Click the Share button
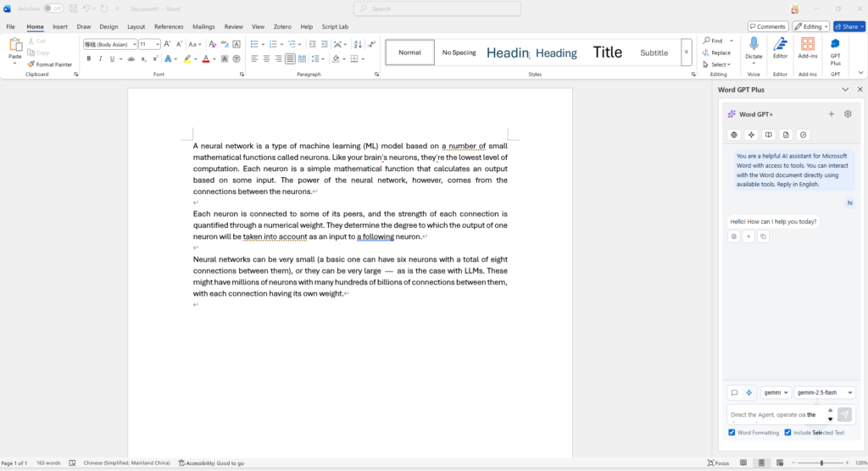This screenshot has height=471, width=868. click(849, 26)
